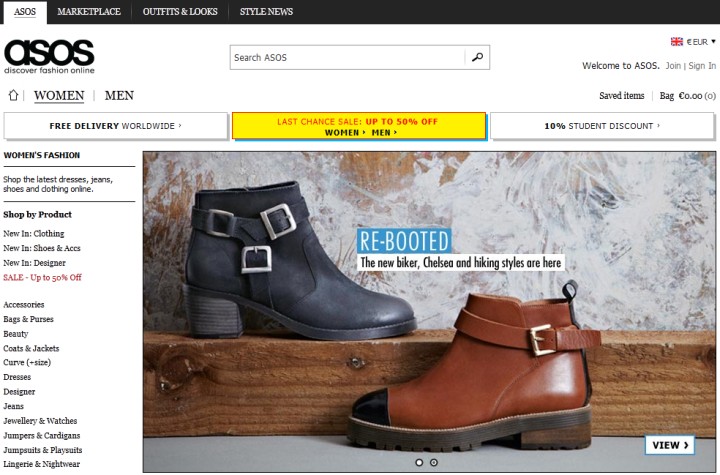Open the EUR currency dropdown
The width and height of the screenshot is (720, 475).
point(701,42)
